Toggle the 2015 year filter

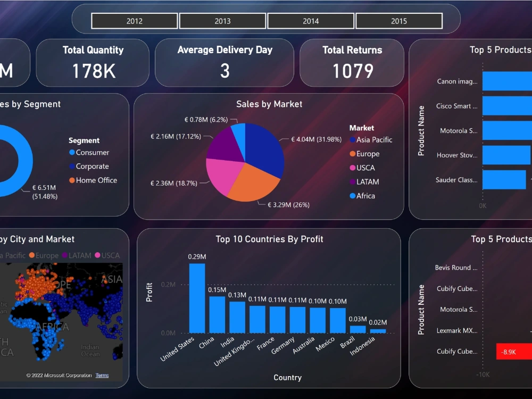pyautogui.click(x=398, y=21)
